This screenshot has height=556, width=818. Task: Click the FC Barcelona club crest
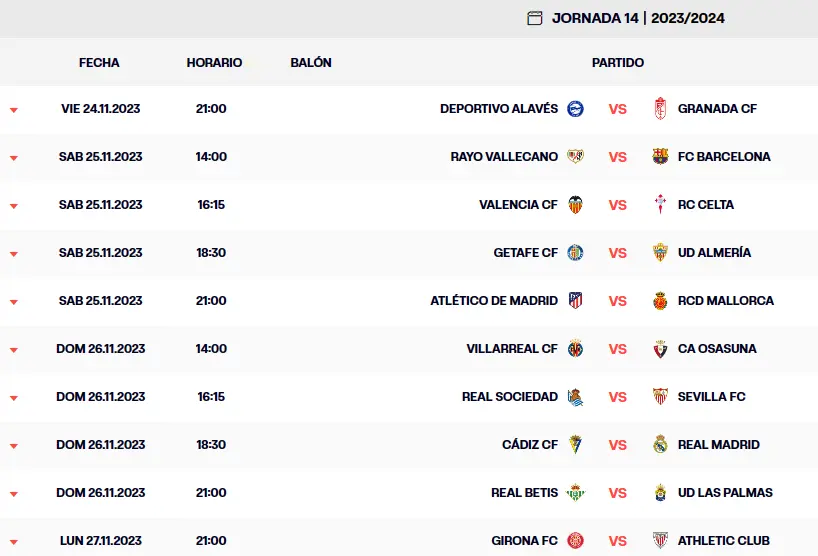(x=660, y=156)
